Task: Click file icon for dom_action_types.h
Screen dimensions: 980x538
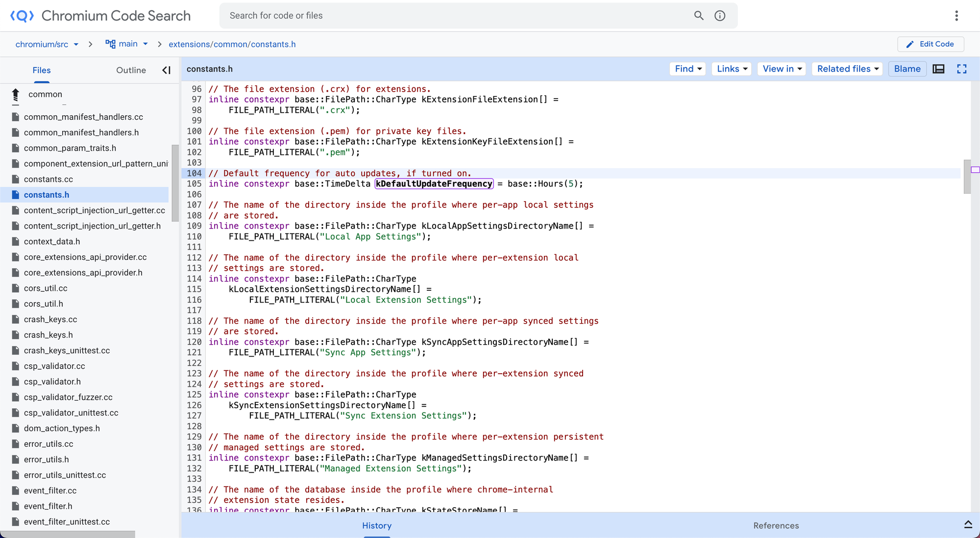Action: pyautogui.click(x=16, y=428)
